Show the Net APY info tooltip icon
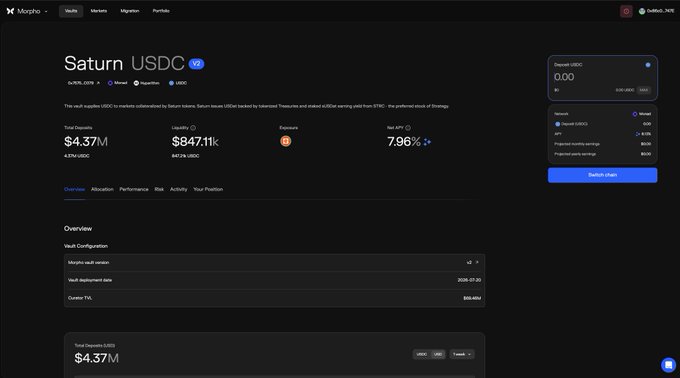Image resolution: width=680 pixels, height=378 pixels. (x=408, y=128)
